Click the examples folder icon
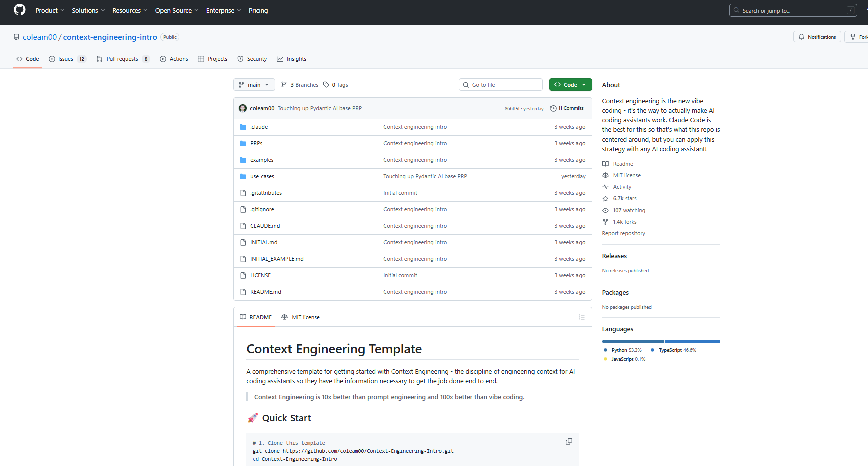This screenshot has width=868, height=466. click(x=243, y=160)
